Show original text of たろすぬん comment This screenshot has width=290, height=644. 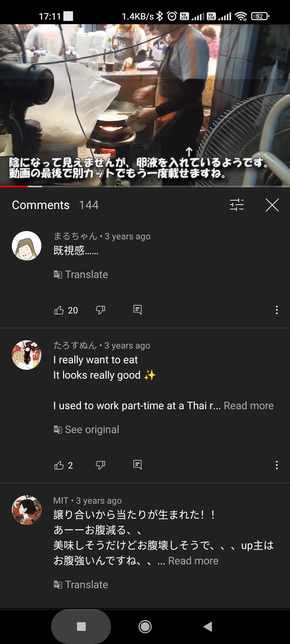(86, 430)
